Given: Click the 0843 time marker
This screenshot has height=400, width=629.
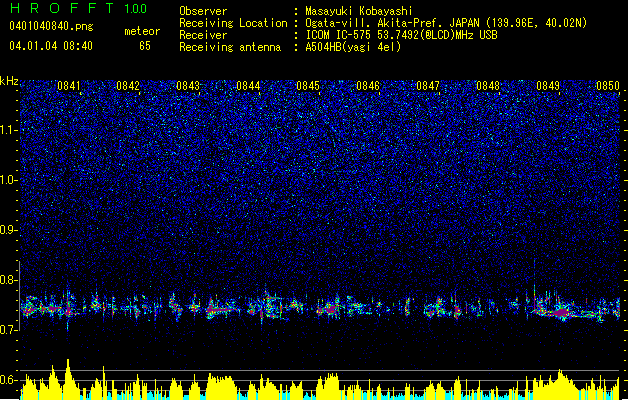Looking at the screenshot, I should pyautogui.click(x=188, y=86).
